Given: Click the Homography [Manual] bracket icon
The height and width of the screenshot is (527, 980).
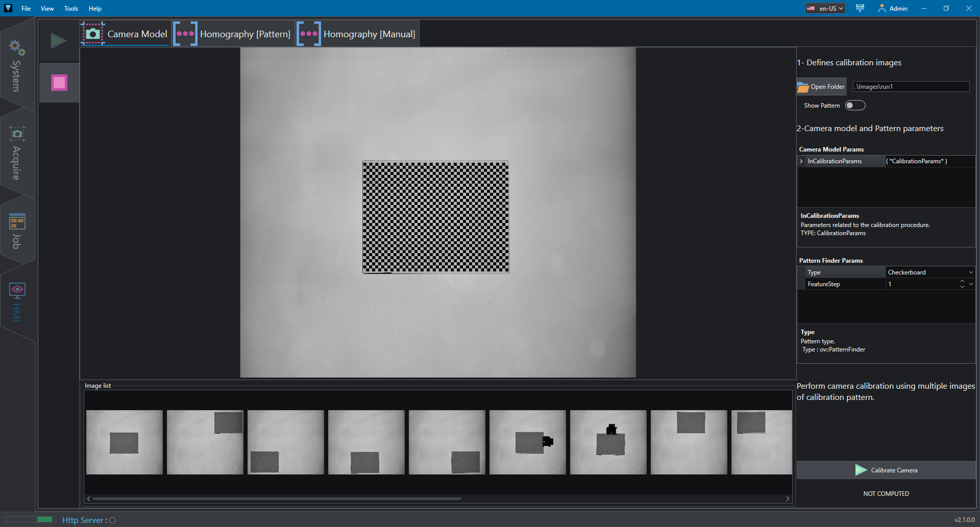Looking at the screenshot, I should (309, 34).
